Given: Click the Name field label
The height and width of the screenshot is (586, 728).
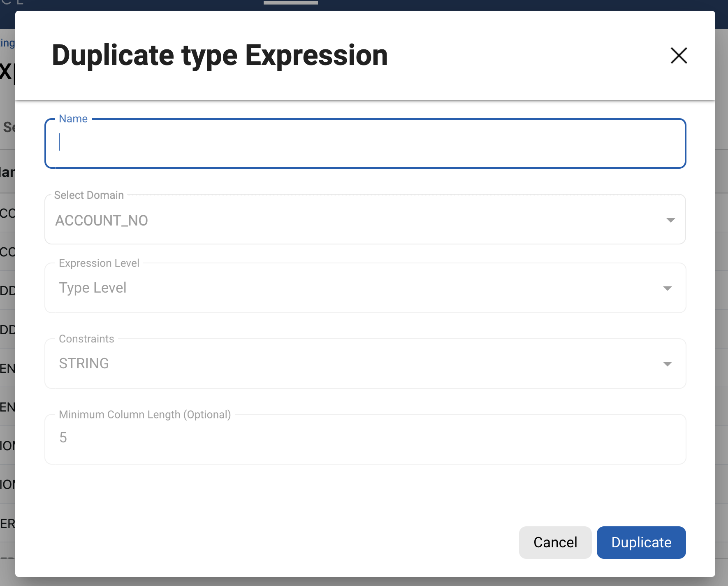Looking at the screenshot, I should tap(73, 119).
